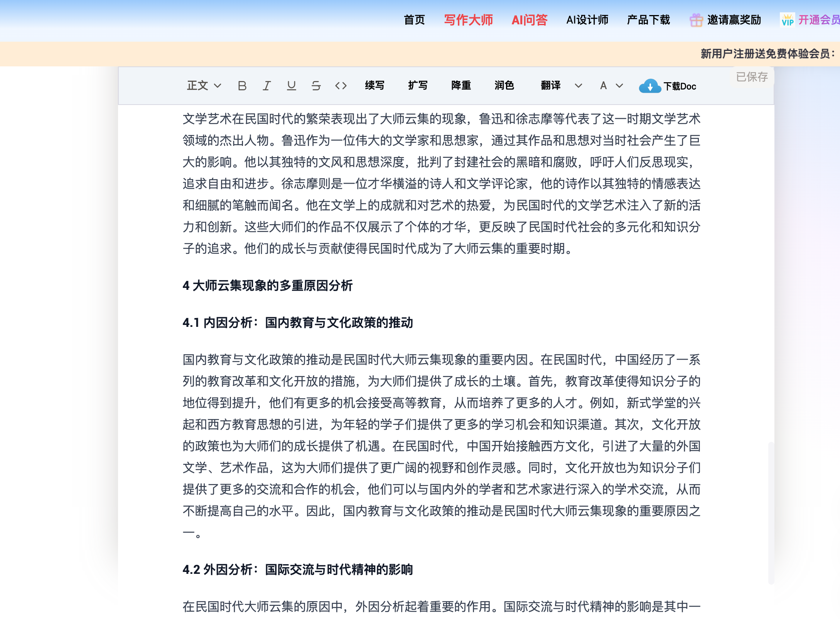Click 下载Doc to download document
Image resolution: width=840 pixels, height=619 pixels.
[680, 86]
